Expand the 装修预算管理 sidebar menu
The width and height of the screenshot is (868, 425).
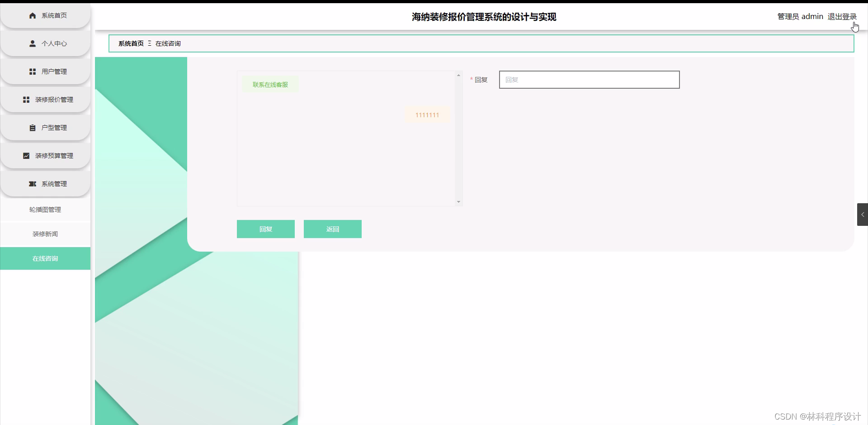[x=45, y=156]
